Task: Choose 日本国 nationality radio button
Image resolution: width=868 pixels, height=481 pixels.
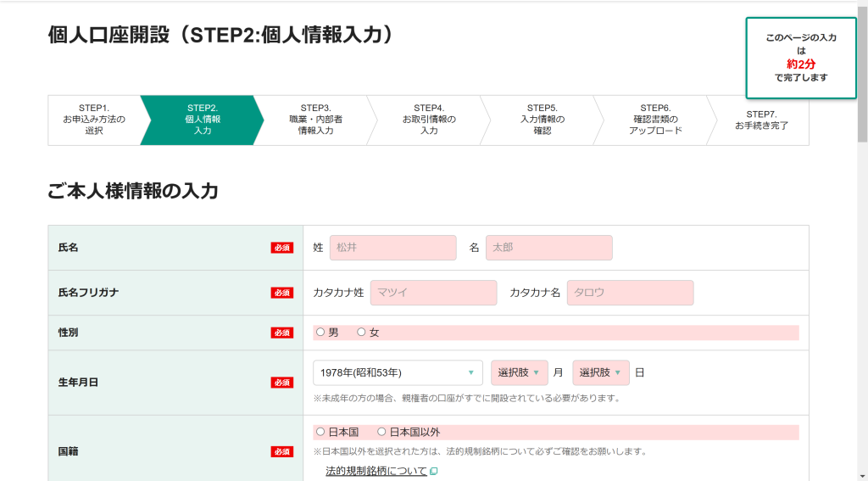Action: coord(320,432)
